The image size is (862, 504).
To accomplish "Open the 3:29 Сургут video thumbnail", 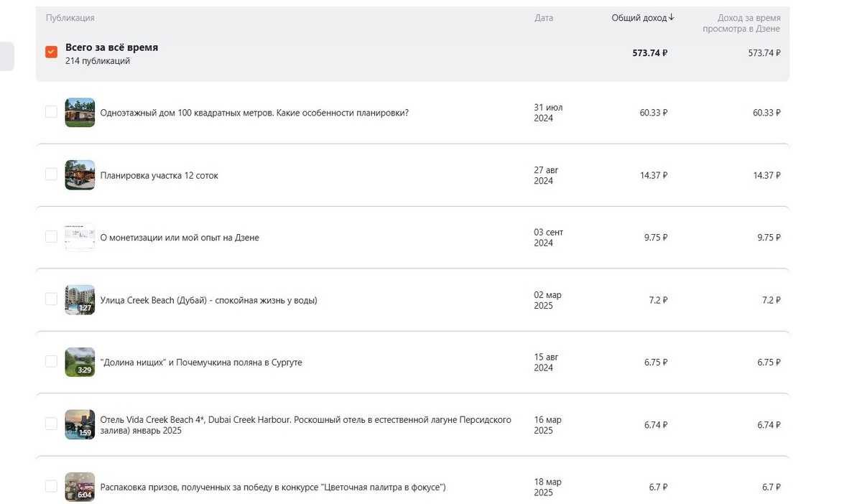I will (x=80, y=362).
